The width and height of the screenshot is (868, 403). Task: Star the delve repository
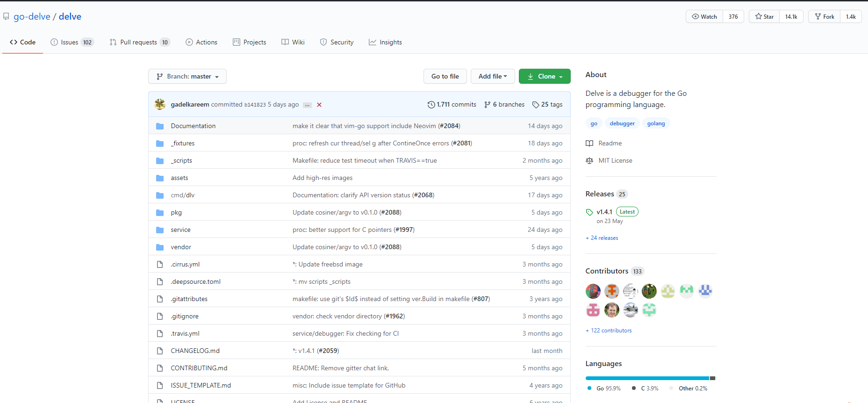(764, 16)
